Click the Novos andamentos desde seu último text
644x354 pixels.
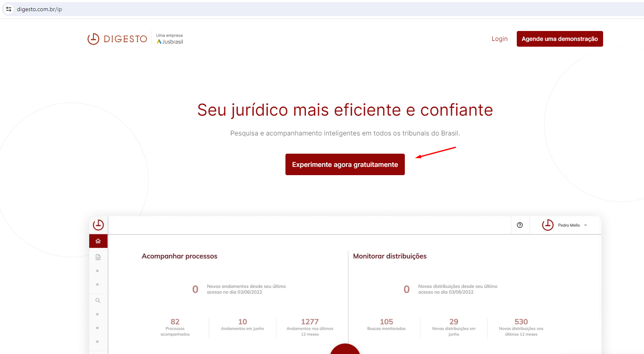coord(246,289)
